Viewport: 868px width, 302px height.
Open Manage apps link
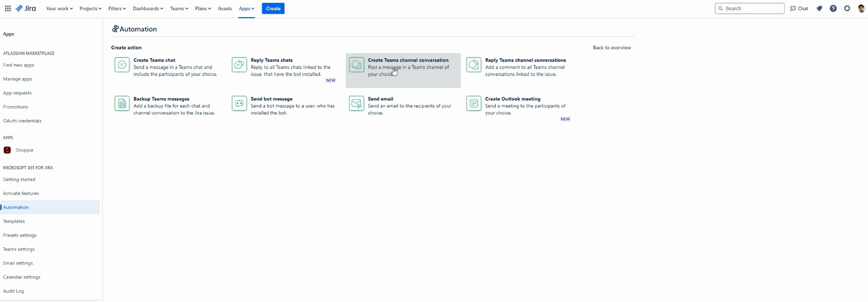[x=17, y=79]
